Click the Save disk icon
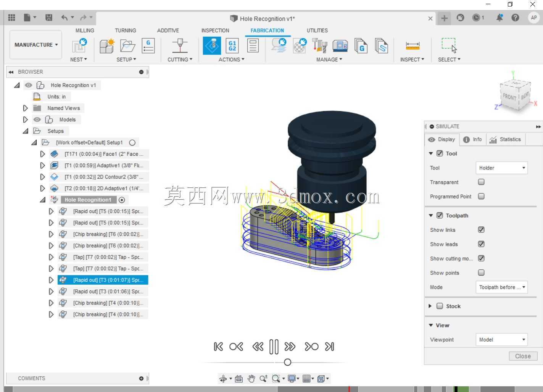Screen dimensions: 543x392 coord(49,18)
